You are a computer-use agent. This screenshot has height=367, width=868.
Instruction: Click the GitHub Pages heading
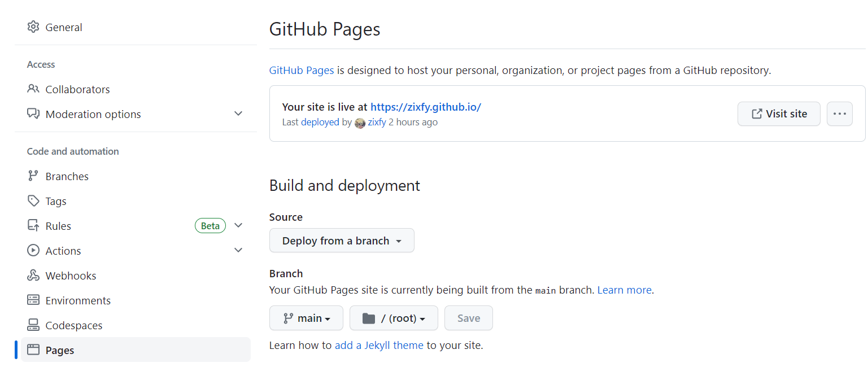coord(325,29)
